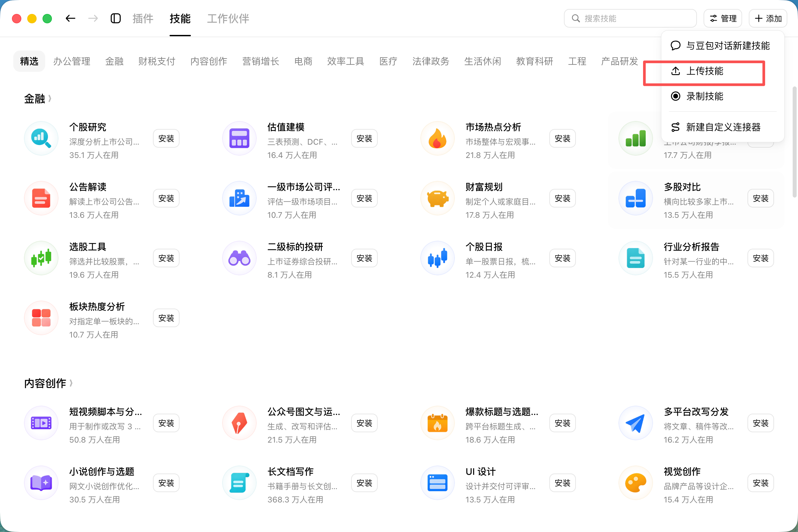
Task: Open the 长文档写作 scroll icon
Action: (239, 483)
